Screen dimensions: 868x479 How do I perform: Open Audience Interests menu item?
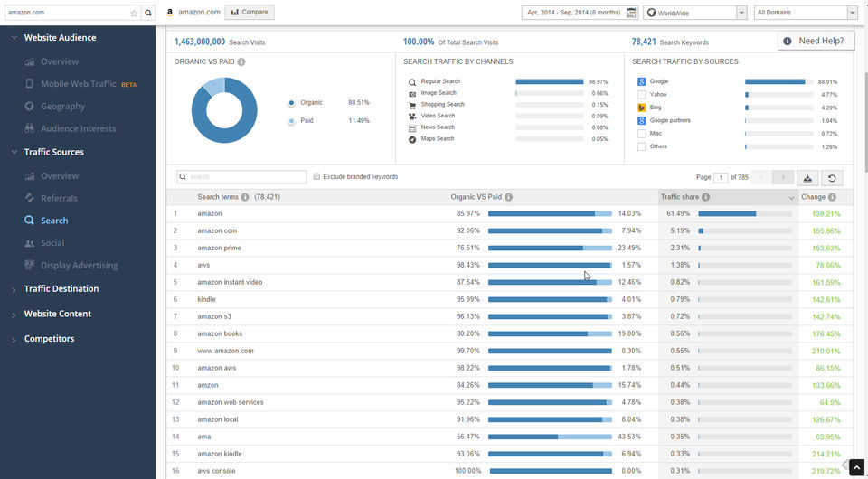point(78,129)
